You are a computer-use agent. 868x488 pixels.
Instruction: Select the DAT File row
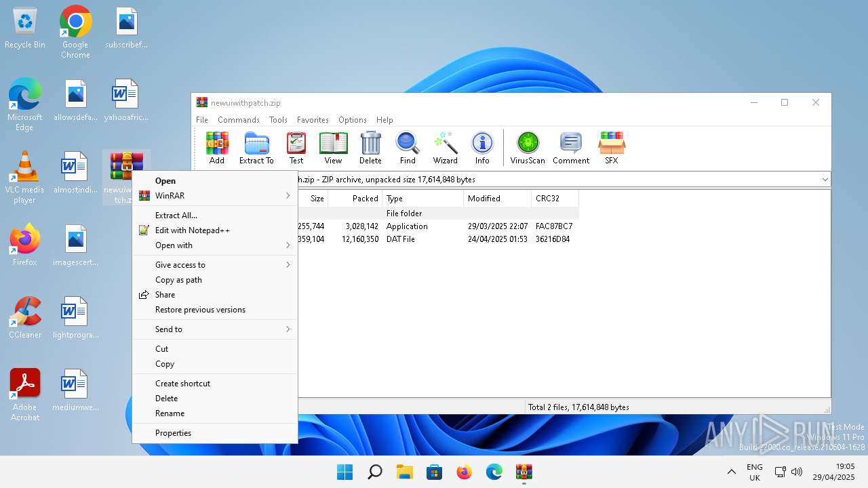[x=438, y=239]
